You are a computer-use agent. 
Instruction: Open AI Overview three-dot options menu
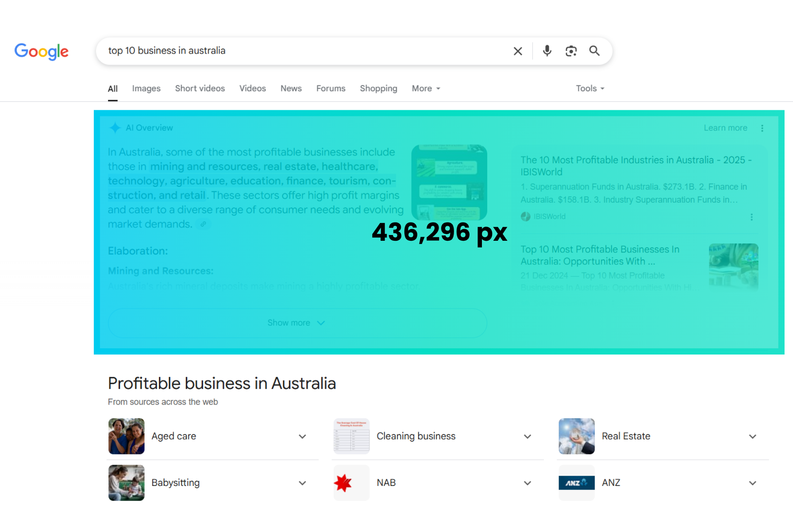[x=762, y=128]
